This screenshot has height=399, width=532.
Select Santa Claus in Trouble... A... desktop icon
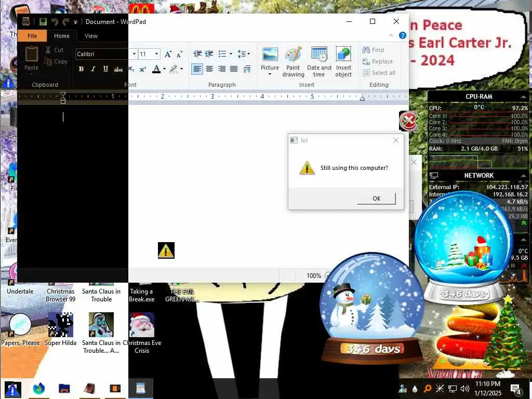point(101,332)
